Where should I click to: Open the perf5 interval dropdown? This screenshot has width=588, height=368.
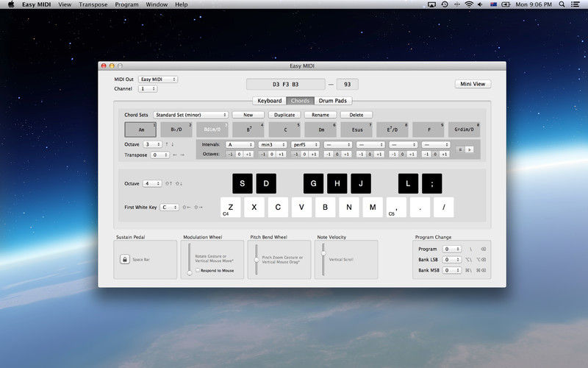pyautogui.click(x=305, y=144)
